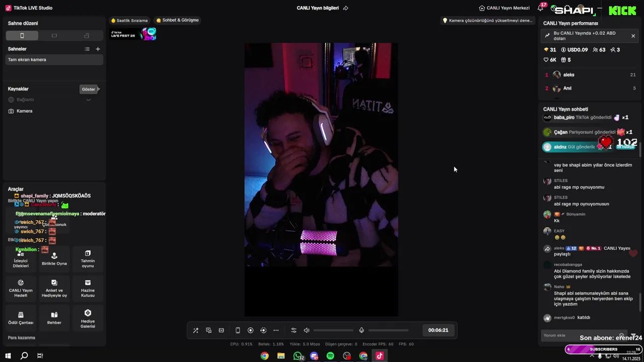Select the Tam ekran kamera scene
This screenshot has height=362, width=644.
tap(54, 59)
